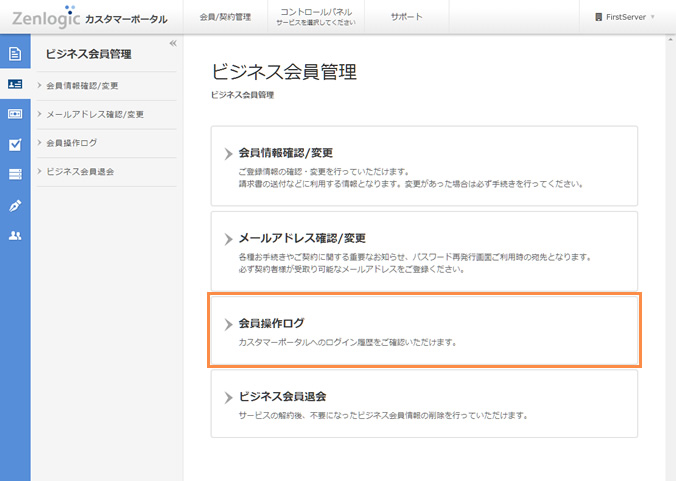Open the users group sidebar icon

15,236
